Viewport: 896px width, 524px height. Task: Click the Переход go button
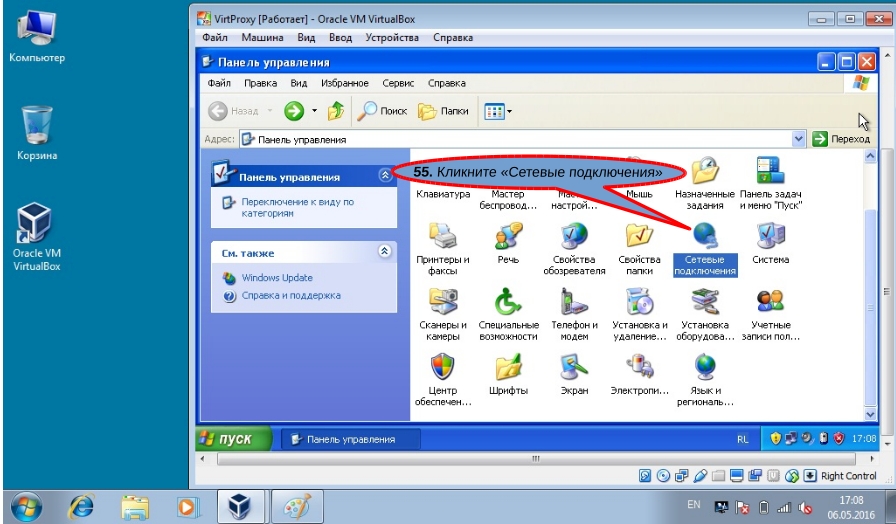[x=841, y=139]
